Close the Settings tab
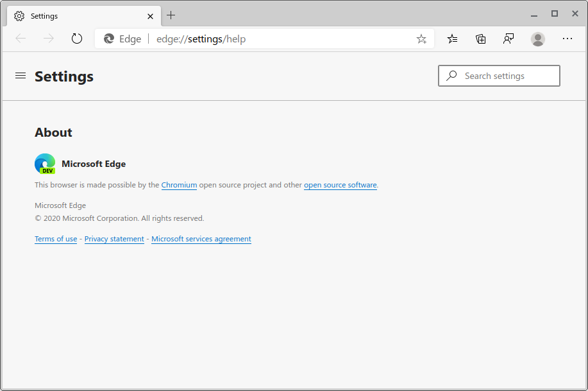The image size is (588, 391). [x=151, y=16]
